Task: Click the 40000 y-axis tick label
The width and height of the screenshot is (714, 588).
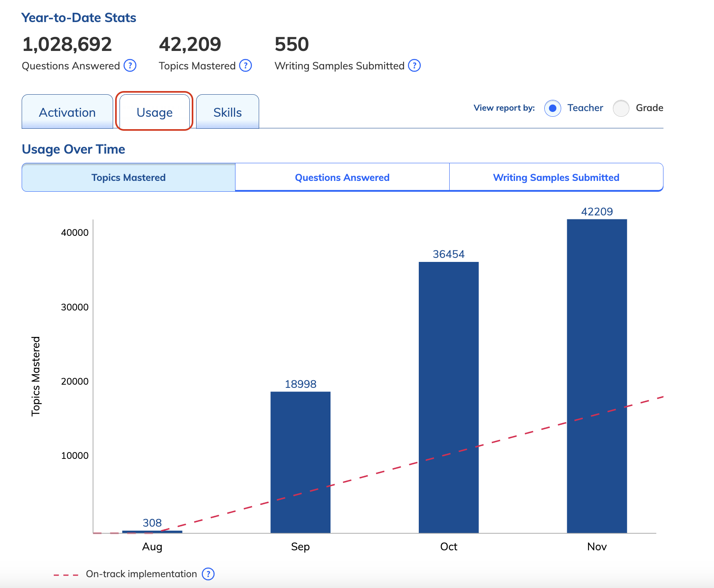Action: coord(75,233)
